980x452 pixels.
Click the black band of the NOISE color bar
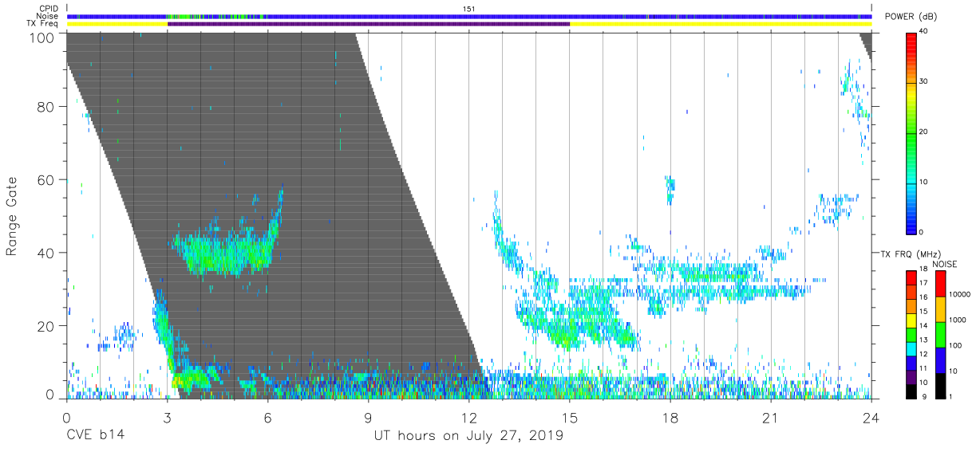pos(940,385)
